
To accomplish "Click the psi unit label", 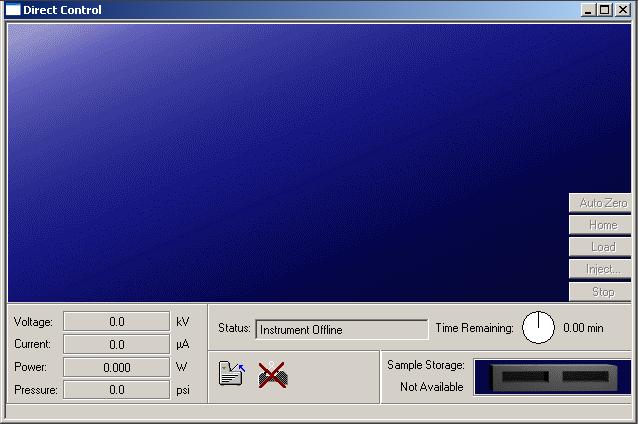I will tap(183, 390).
